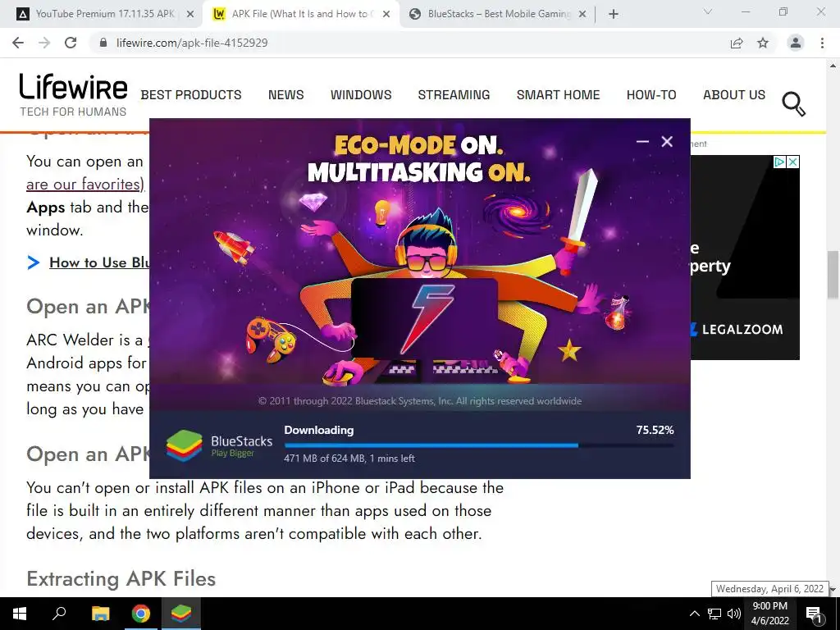Open the BEST PRODUCTS menu
The image size is (840, 630).
[x=191, y=95]
